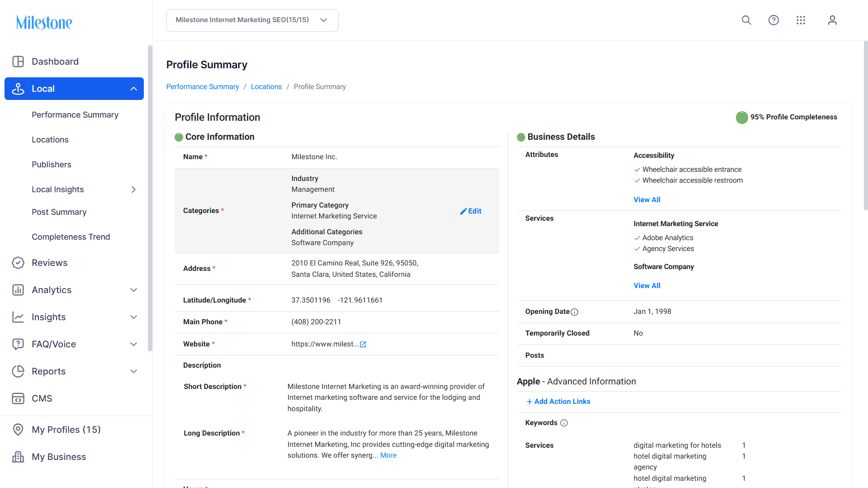
Task: Click the Management industry value
Action: tap(313, 190)
